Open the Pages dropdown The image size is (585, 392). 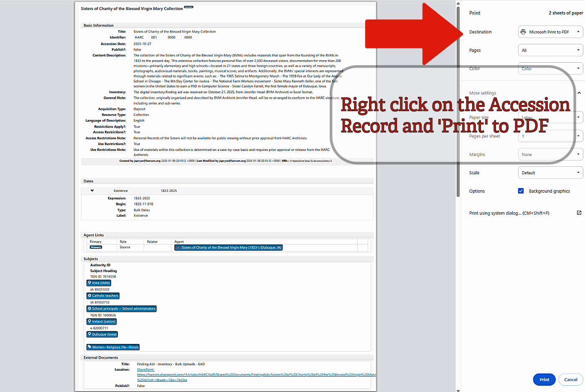pyautogui.click(x=550, y=50)
